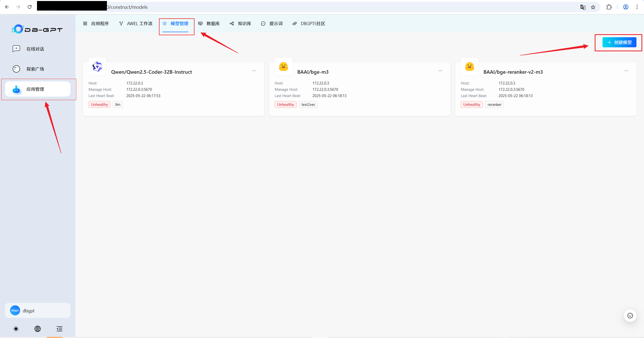Expand more options for Qwen2.5-Coder-32B-Instruct card

pos(254,71)
